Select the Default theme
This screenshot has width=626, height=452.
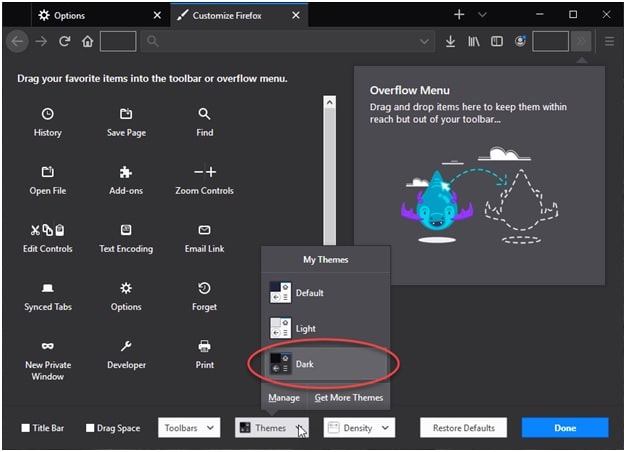point(325,293)
